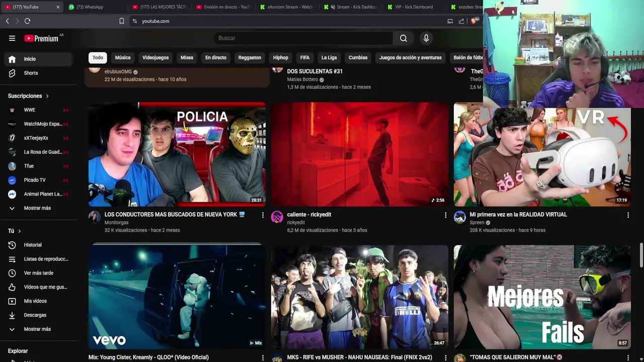Image resolution: width=644 pixels, height=362 pixels.
Task: Open options for LOS CONDUCTORES MAS BUSCADOS video
Action: point(263,215)
